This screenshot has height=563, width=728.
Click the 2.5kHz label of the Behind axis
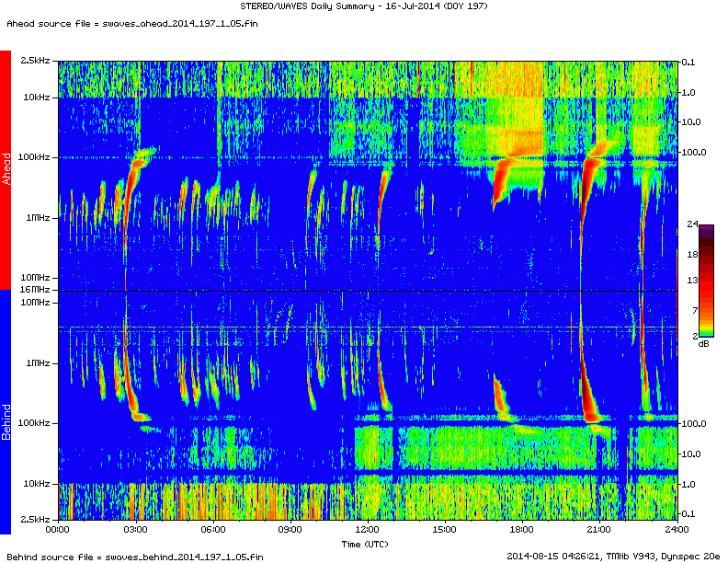35,520
